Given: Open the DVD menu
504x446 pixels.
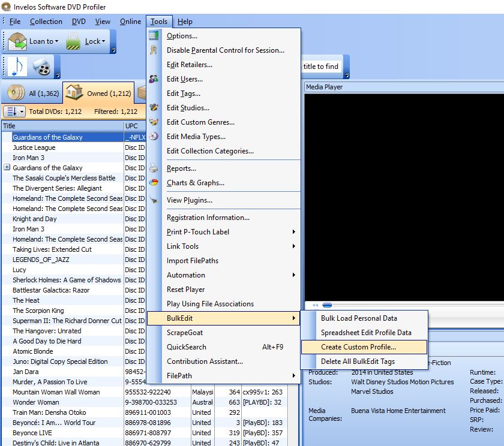Looking at the screenshot, I should click(x=79, y=22).
